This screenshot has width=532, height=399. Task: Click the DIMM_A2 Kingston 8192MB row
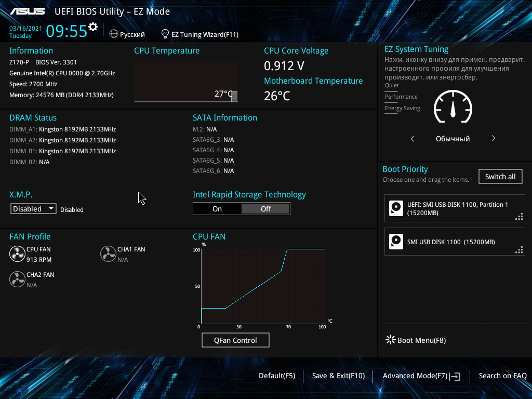point(63,140)
